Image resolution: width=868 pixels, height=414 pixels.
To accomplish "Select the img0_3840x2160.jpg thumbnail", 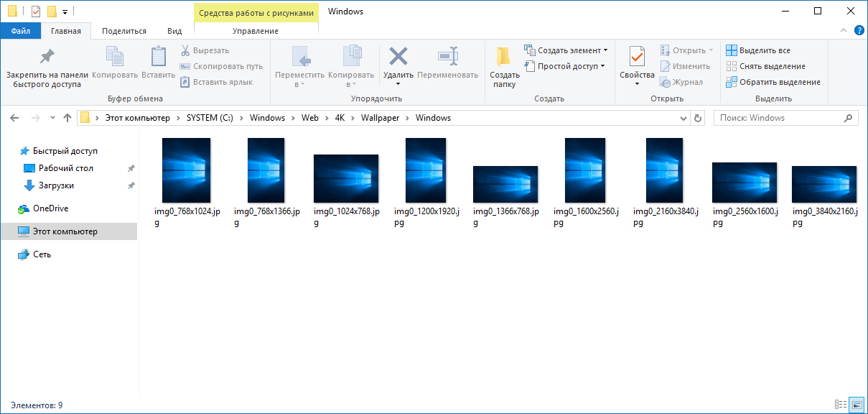I will point(824,184).
